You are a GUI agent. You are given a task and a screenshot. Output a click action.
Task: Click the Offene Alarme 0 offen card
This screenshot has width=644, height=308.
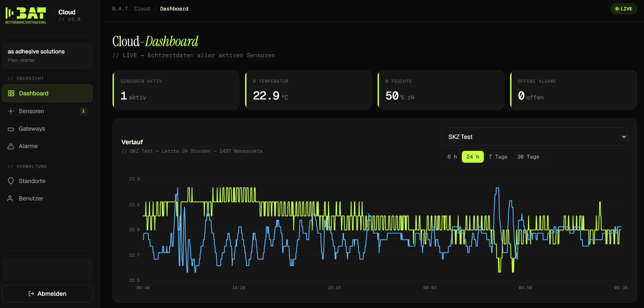573,90
